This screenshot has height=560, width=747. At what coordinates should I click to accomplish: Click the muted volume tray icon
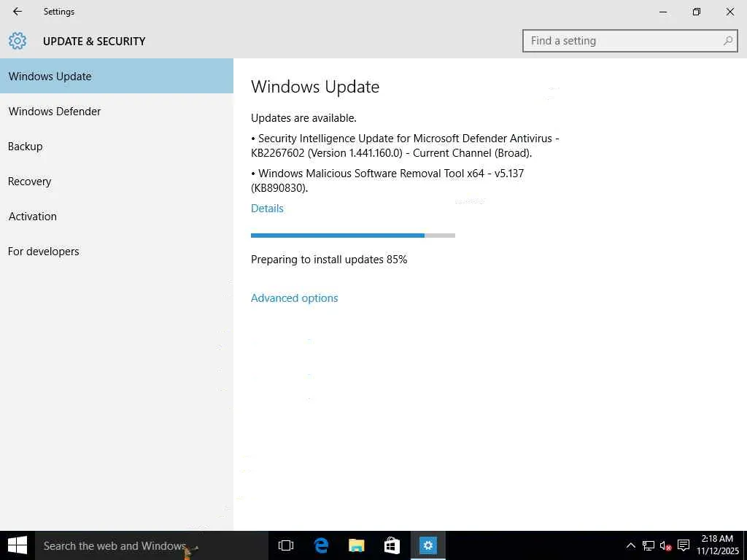(x=665, y=545)
